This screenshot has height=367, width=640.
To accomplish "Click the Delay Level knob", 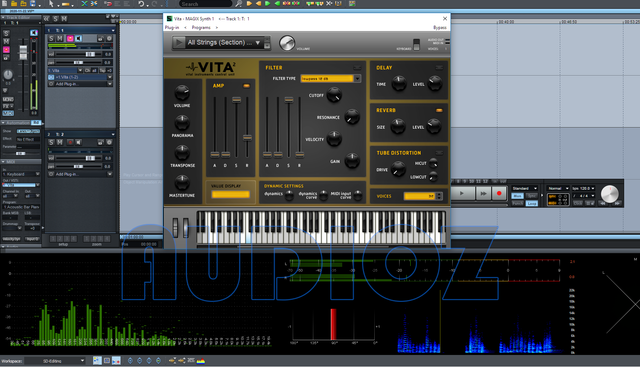I will click(435, 83).
